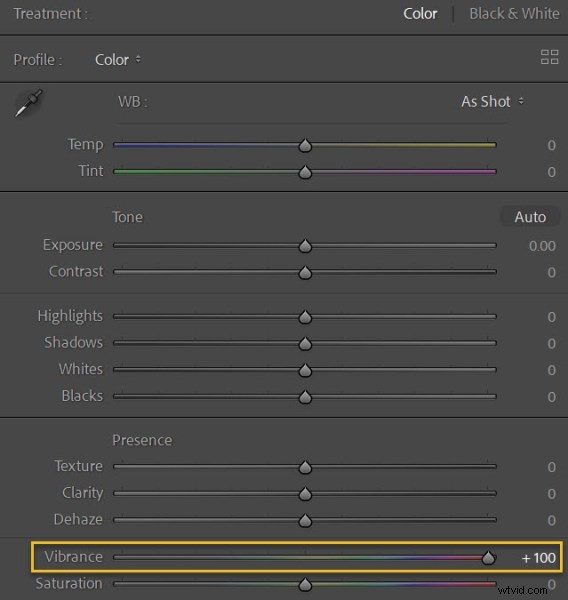568x600 pixels.
Task: Click the Texture label
Action: [78, 466]
